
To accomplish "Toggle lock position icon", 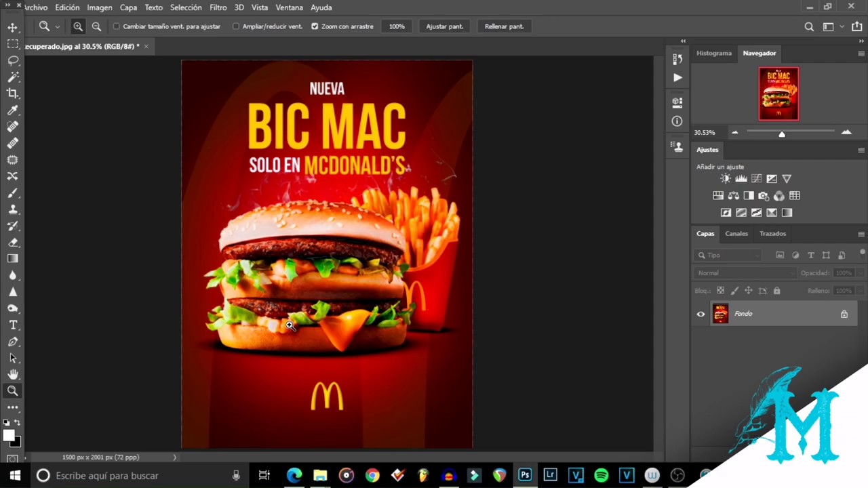I will (x=749, y=291).
